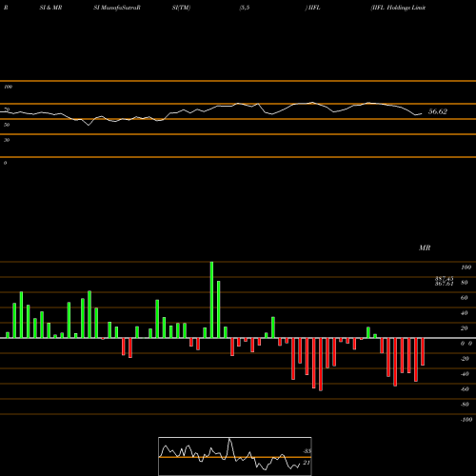Click the -100 tick on MR right axis

click(466, 420)
